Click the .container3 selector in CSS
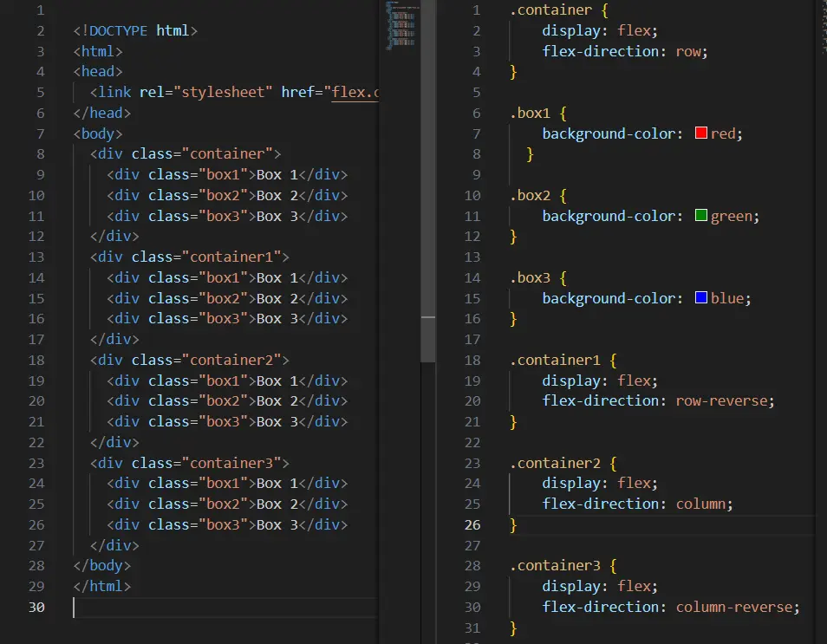The height and width of the screenshot is (644, 827). point(556,565)
